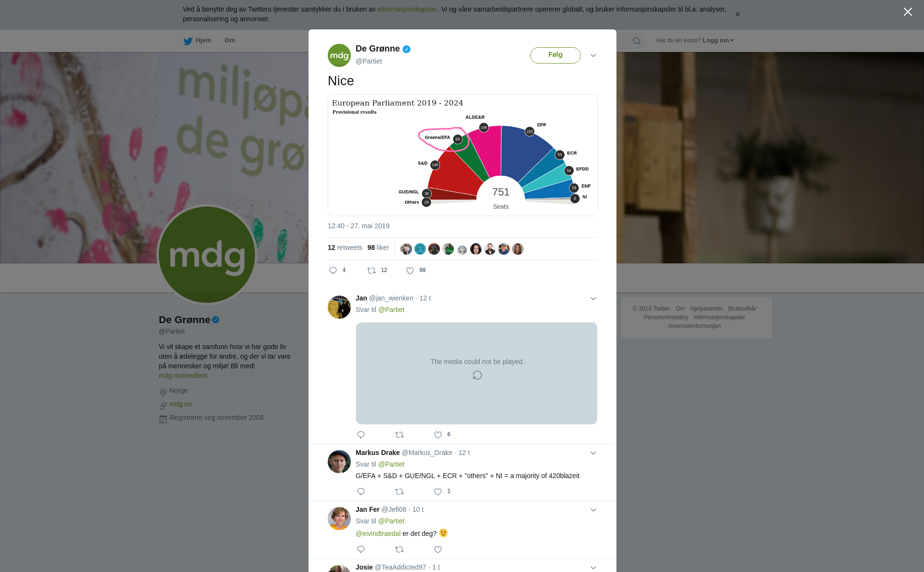Like the main tweet with 98 likes
Screen dimensions: 924x572
tap(410, 271)
